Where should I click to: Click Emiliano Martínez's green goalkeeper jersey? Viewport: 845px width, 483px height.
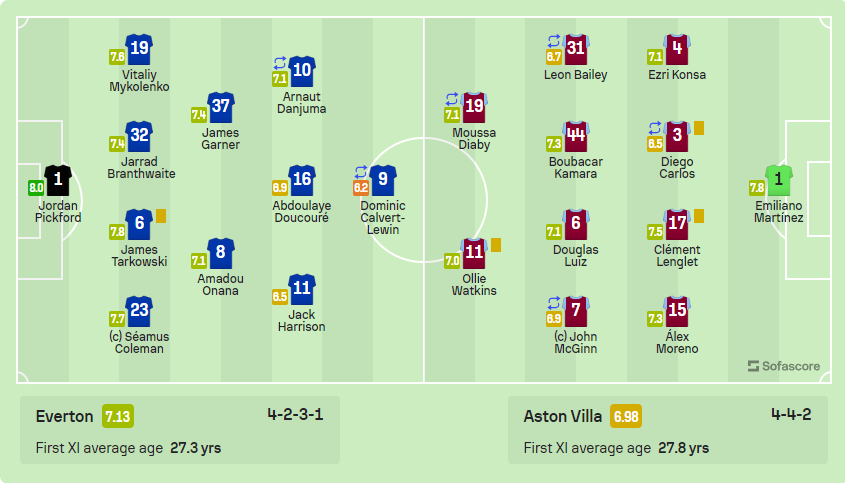pos(779,181)
